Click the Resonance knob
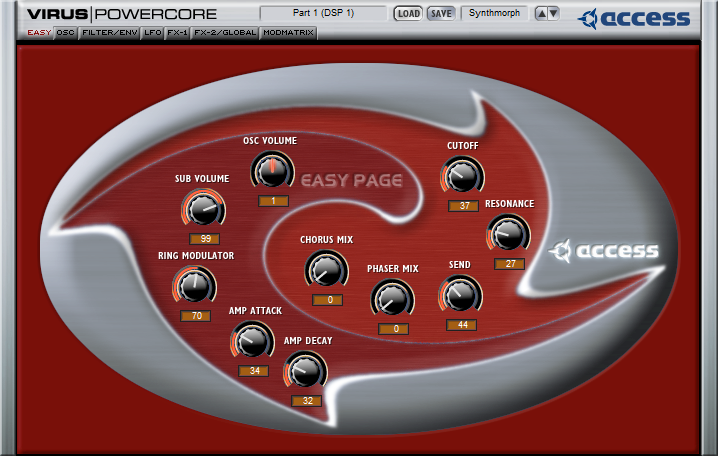The width and height of the screenshot is (718, 456). pyautogui.click(x=508, y=234)
